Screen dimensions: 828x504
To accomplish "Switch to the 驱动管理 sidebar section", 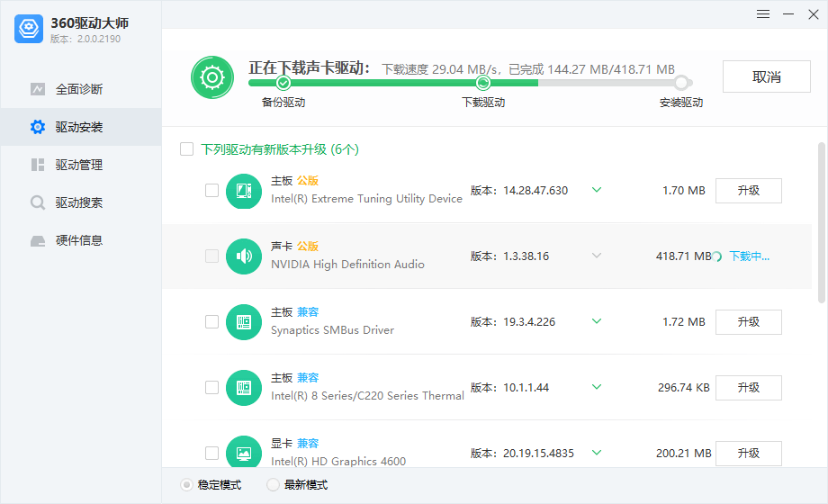I will tap(81, 165).
